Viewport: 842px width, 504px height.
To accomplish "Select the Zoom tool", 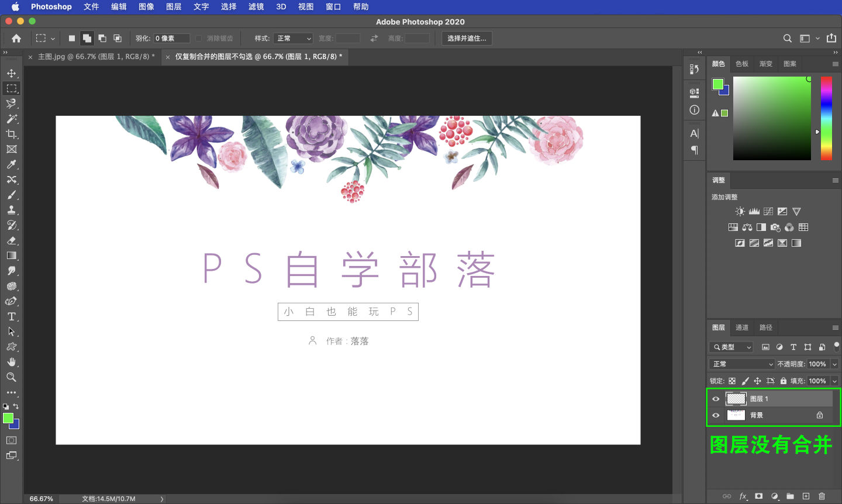I will (12, 377).
